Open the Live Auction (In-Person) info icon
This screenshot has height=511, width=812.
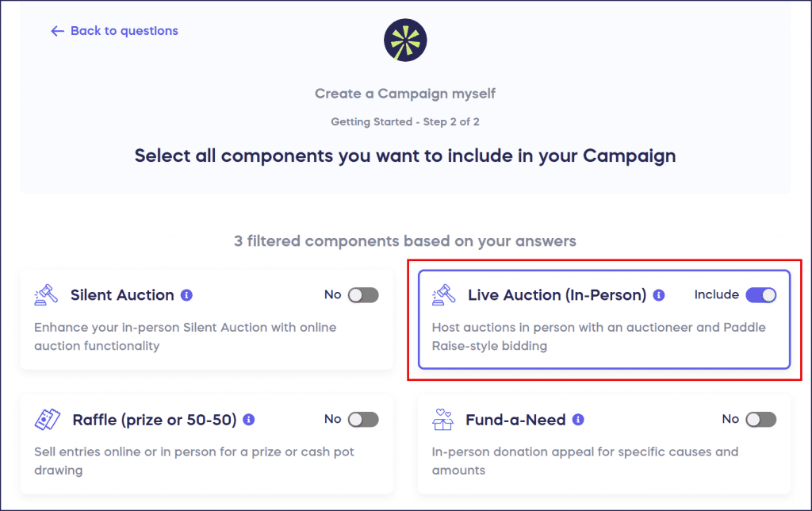coord(658,294)
